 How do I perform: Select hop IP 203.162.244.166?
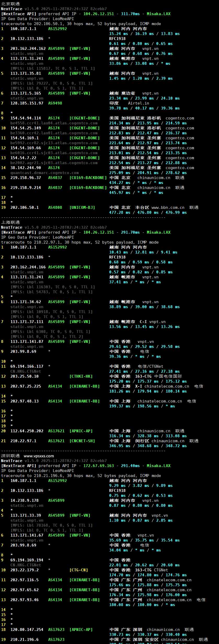coord(28,267)
